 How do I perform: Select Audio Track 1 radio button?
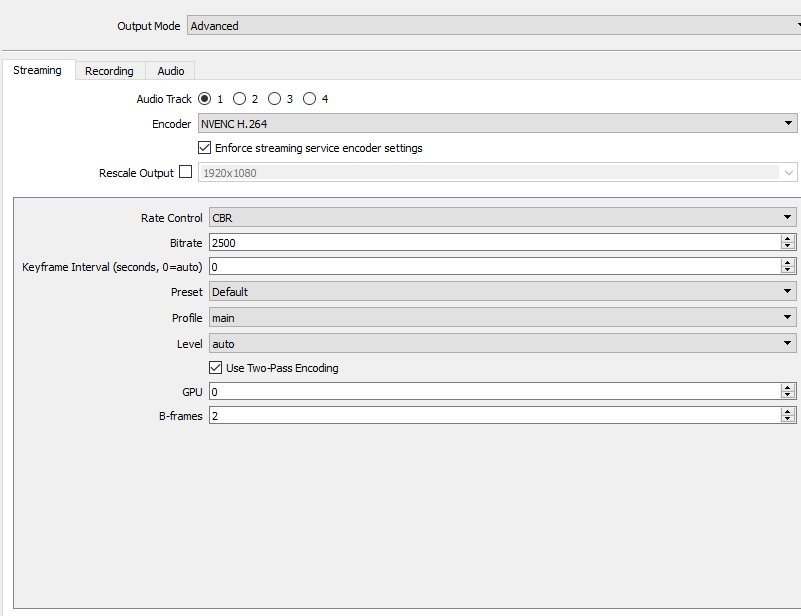pyautogui.click(x=204, y=99)
